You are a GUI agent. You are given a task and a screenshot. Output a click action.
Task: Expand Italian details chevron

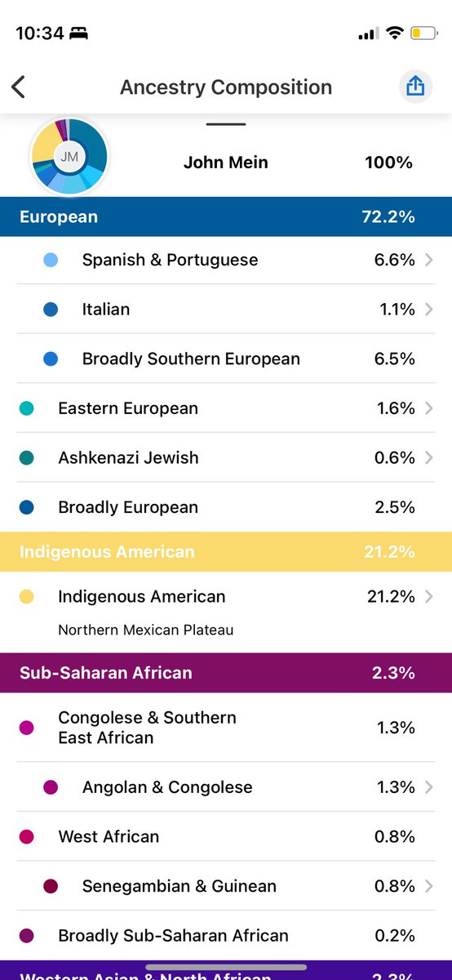click(x=429, y=310)
